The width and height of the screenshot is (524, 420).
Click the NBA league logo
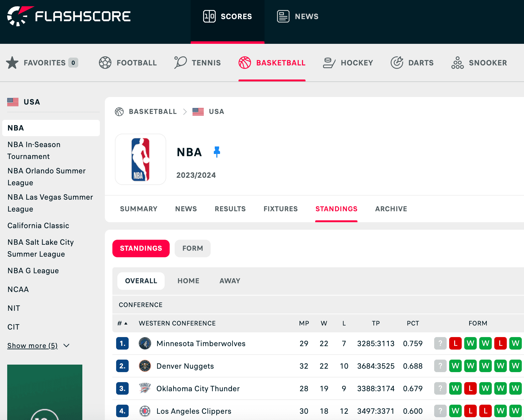click(x=141, y=159)
